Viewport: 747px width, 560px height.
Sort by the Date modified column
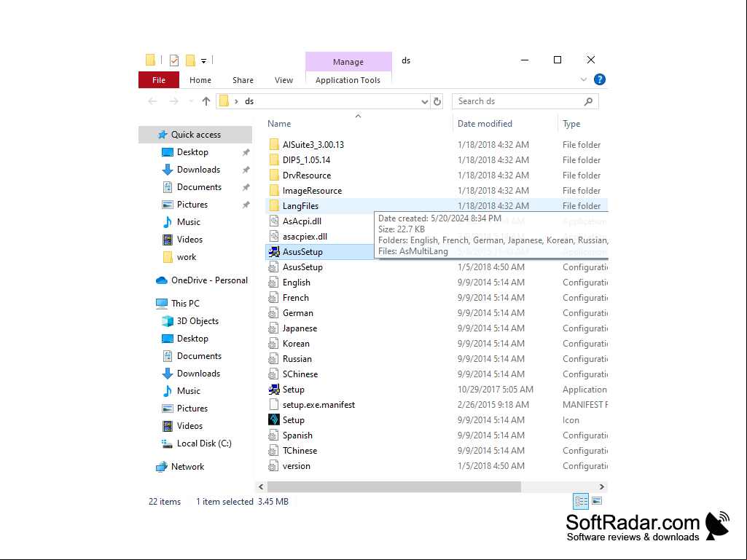(x=485, y=124)
